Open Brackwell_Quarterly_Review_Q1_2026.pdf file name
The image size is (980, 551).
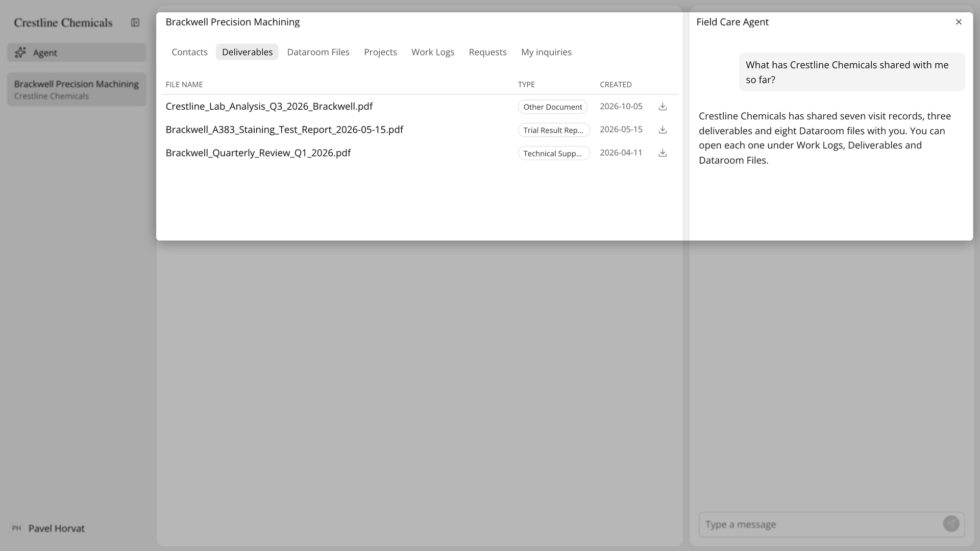(258, 153)
